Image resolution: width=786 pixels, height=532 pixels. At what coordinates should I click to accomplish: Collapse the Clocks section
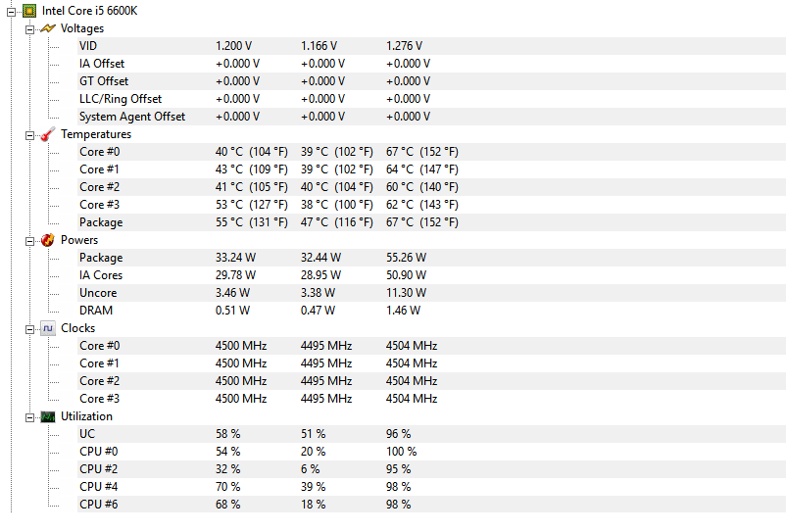(29, 329)
